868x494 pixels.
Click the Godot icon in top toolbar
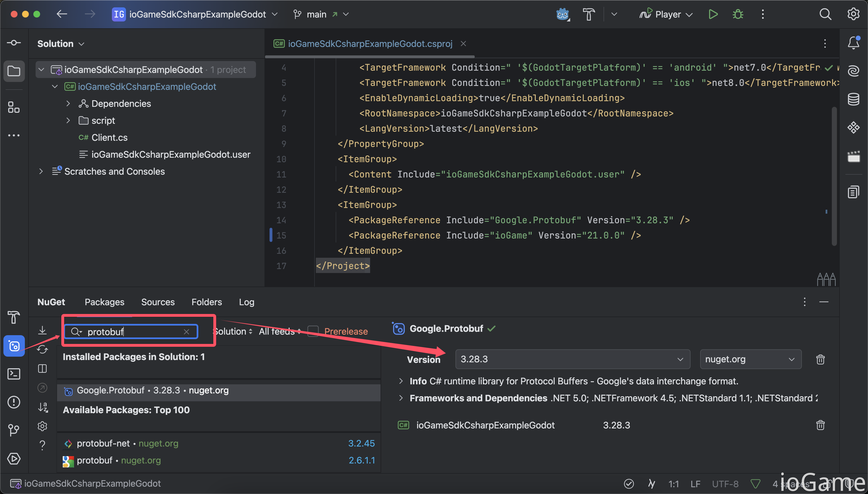[562, 14]
